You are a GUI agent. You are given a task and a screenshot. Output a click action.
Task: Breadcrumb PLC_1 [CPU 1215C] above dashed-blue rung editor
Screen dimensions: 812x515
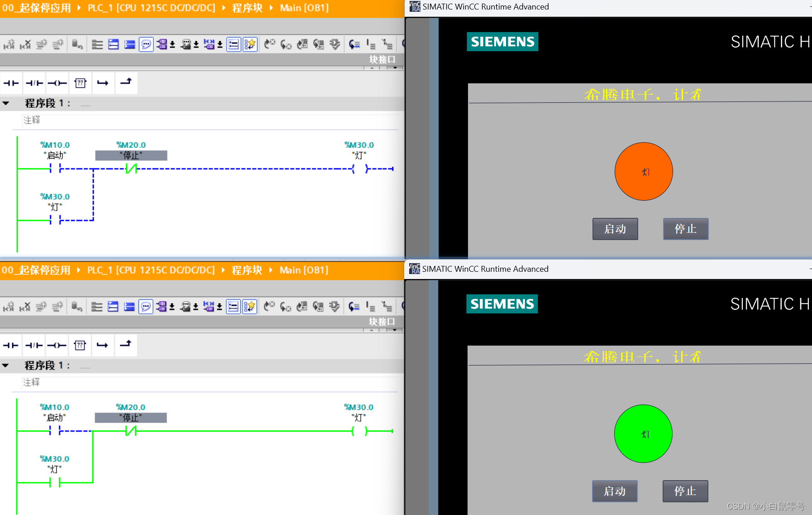pos(152,8)
